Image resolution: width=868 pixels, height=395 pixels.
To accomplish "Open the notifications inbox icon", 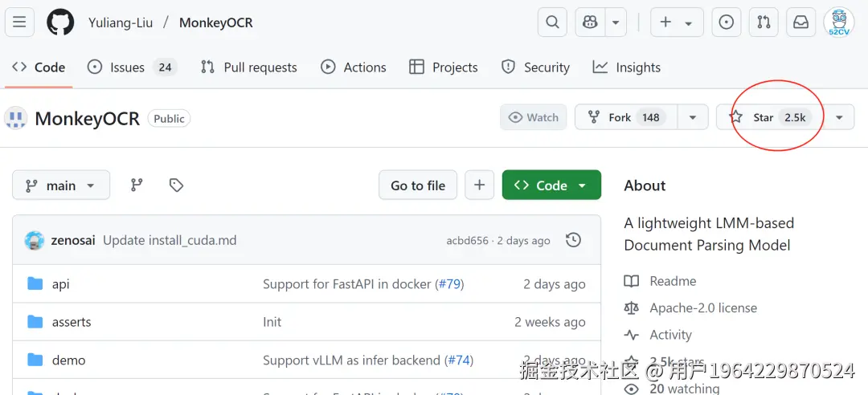I will 801,22.
